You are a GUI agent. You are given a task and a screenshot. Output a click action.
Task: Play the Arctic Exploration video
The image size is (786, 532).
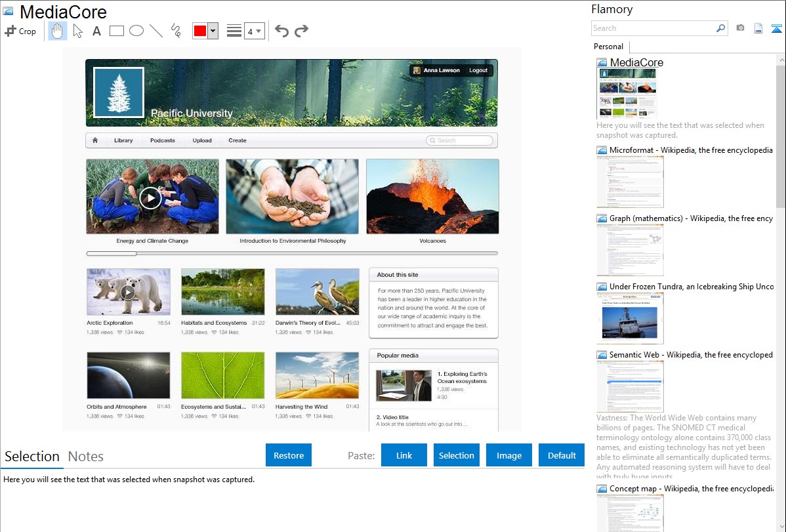pyautogui.click(x=128, y=292)
